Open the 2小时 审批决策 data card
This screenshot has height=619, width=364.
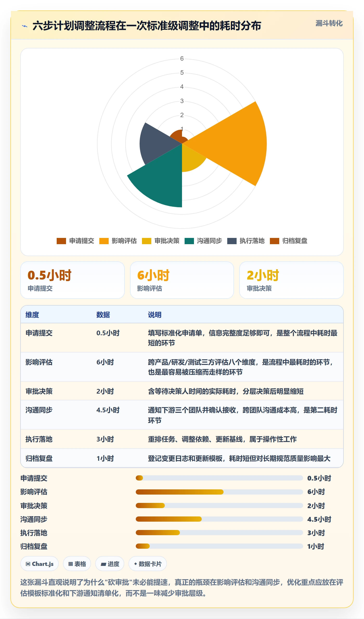(x=291, y=280)
